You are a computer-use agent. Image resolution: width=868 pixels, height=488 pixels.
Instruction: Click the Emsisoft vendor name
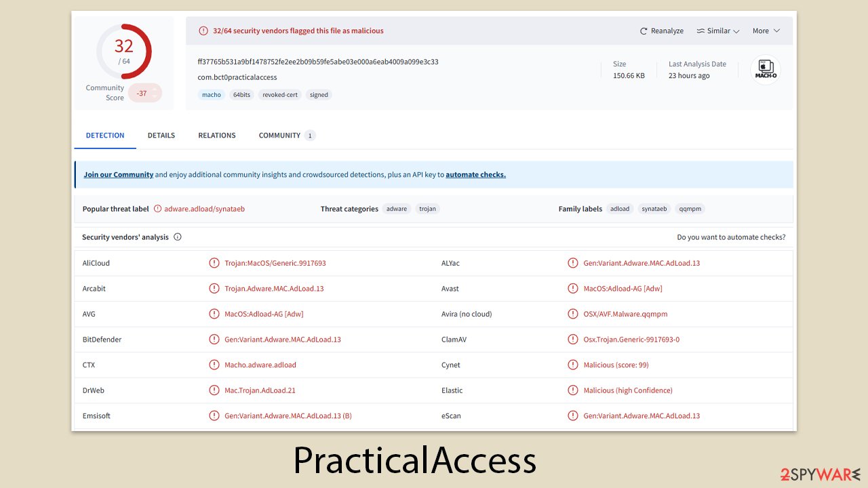tap(96, 415)
